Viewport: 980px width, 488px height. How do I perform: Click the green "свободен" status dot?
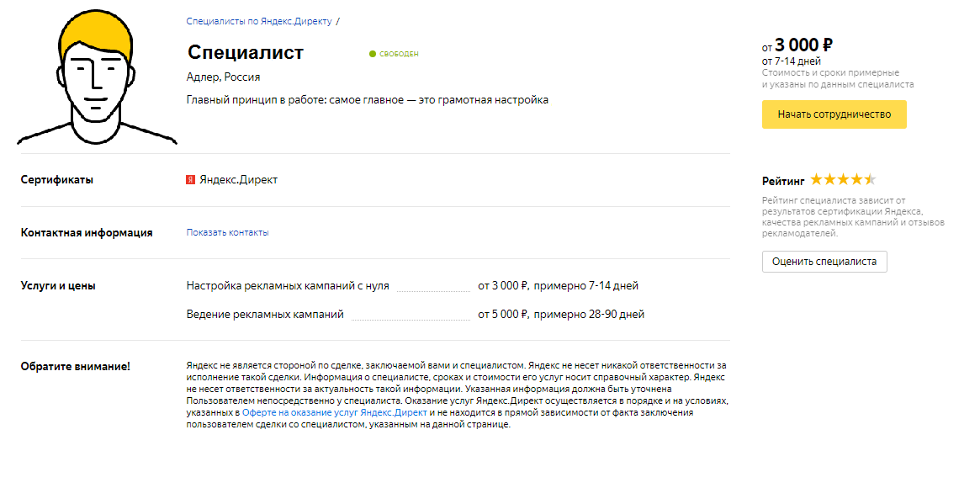373,54
